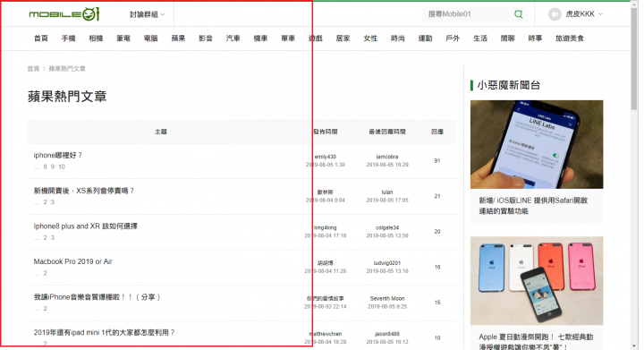Screen dimensions: 644x350
Task: Expand the 虎皮KKK account menu
Action: click(584, 14)
